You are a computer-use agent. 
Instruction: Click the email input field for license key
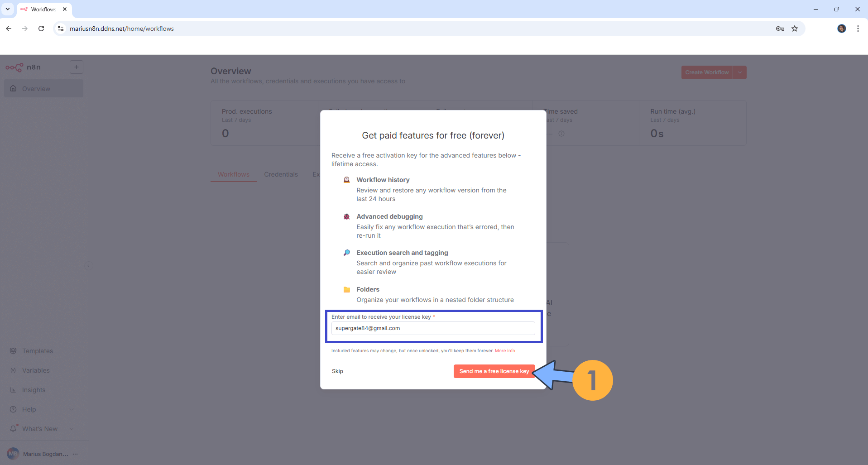433,328
